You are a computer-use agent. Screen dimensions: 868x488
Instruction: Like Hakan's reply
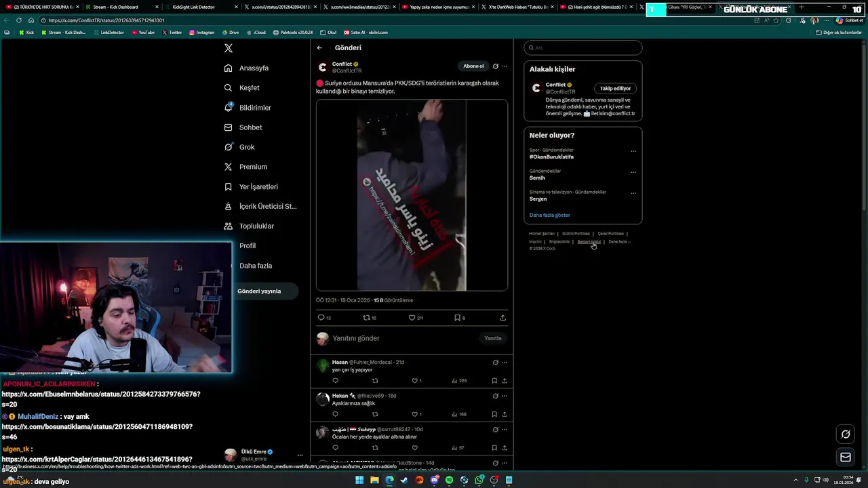tap(415, 414)
